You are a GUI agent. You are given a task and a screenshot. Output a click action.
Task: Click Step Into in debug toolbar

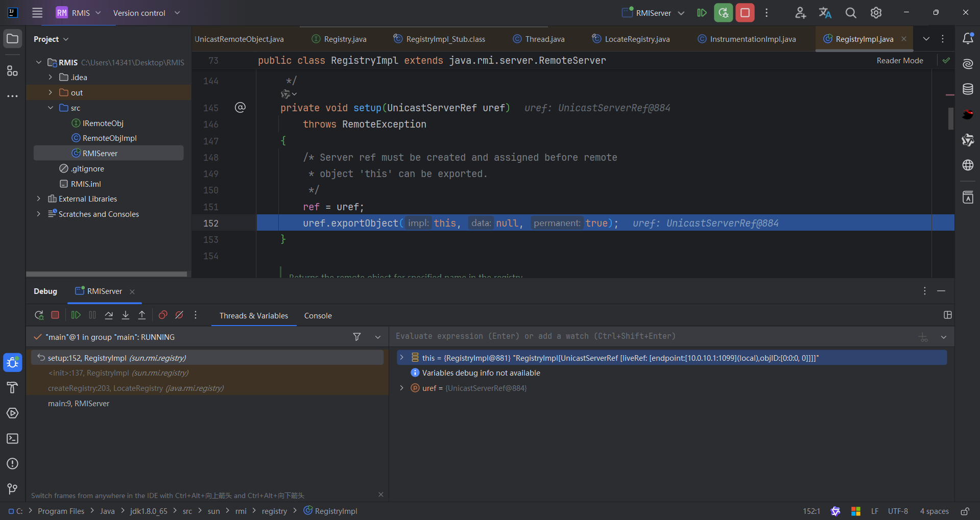(x=126, y=315)
